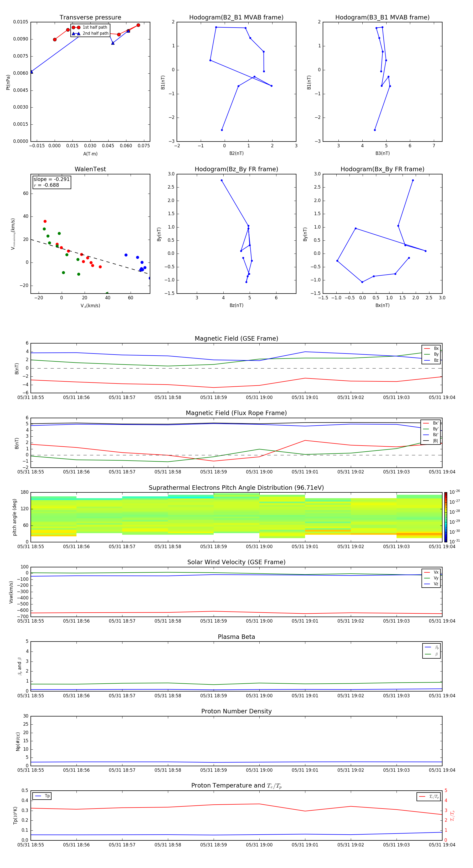Click the 'Hodogram(B3_B1 MVAB frame)' title

point(382,18)
